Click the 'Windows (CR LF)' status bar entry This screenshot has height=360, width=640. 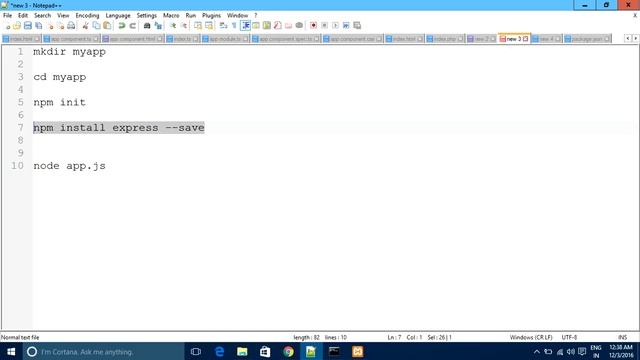tap(531, 338)
